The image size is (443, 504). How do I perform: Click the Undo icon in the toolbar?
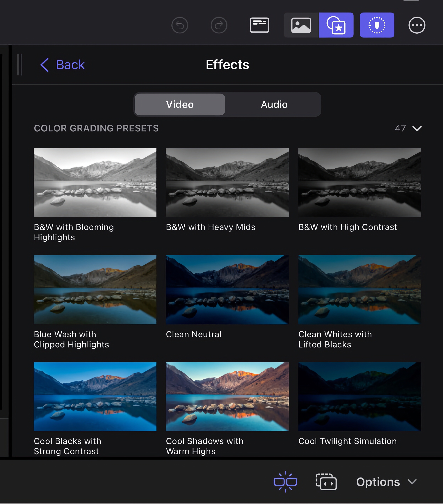tap(180, 25)
